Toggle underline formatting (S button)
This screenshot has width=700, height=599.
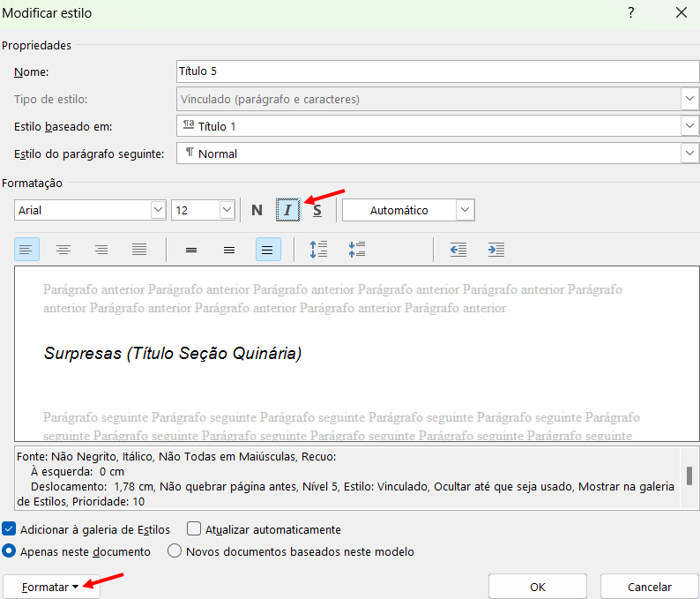coord(317,210)
